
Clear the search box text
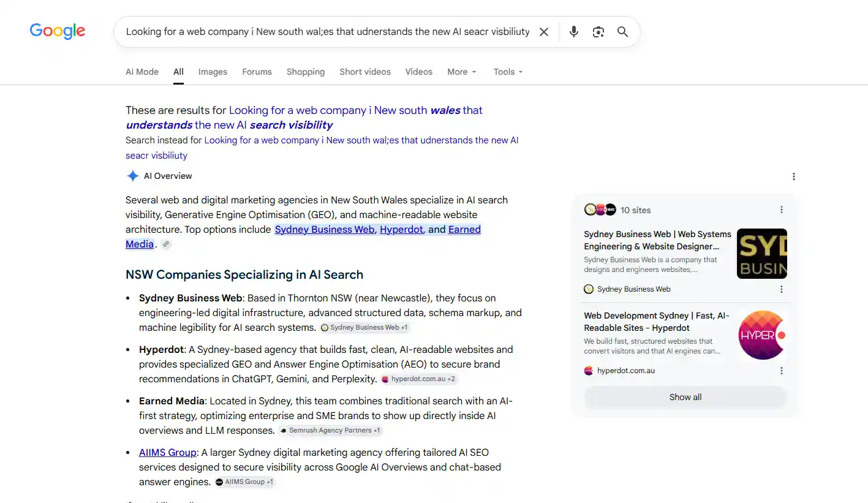(543, 32)
